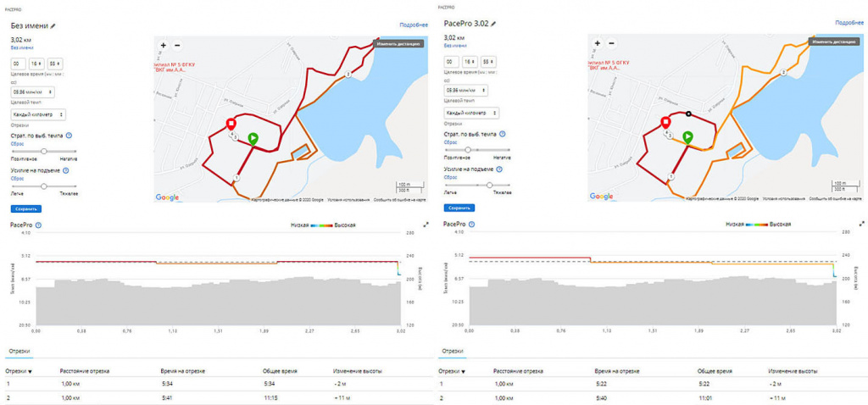The width and height of the screenshot is (868, 405).
Task: Click 'Общее время' header in left table
Action: [x=279, y=371]
